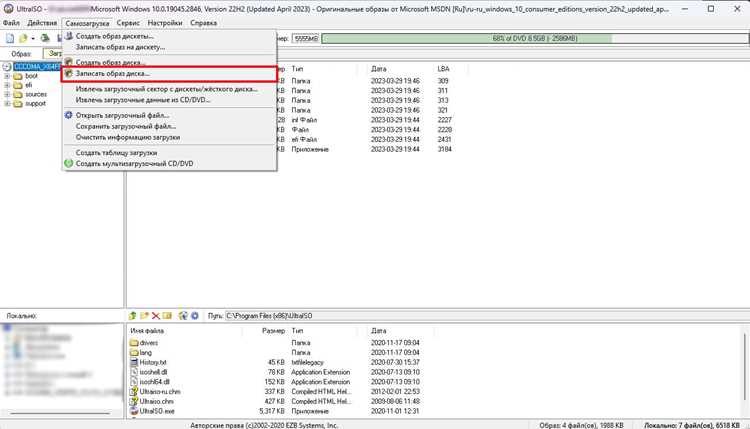Click the Тип column header in image list

point(297,69)
